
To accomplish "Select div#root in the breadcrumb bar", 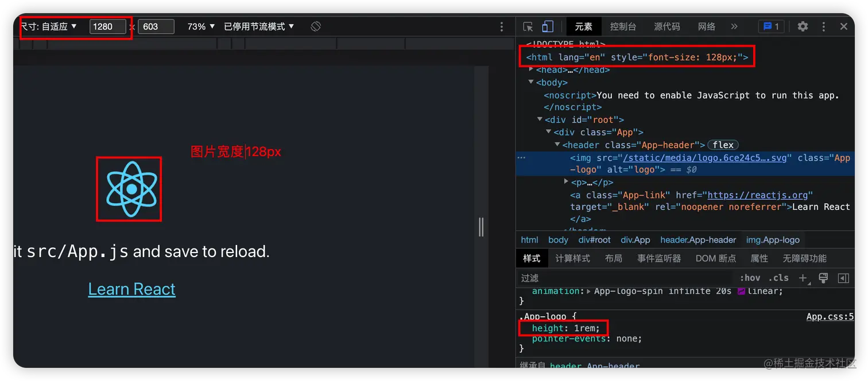I will [x=595, y=240].
